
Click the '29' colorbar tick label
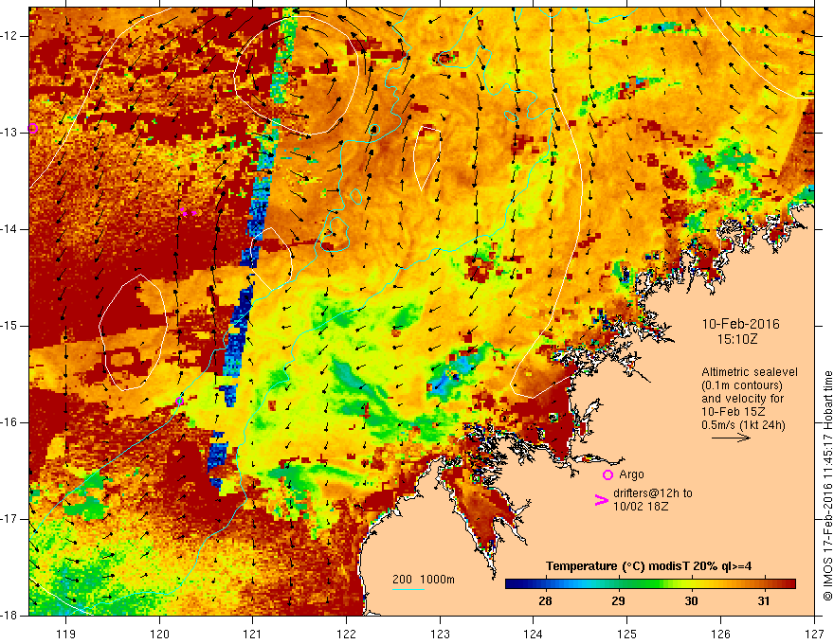tap(618, 601)
